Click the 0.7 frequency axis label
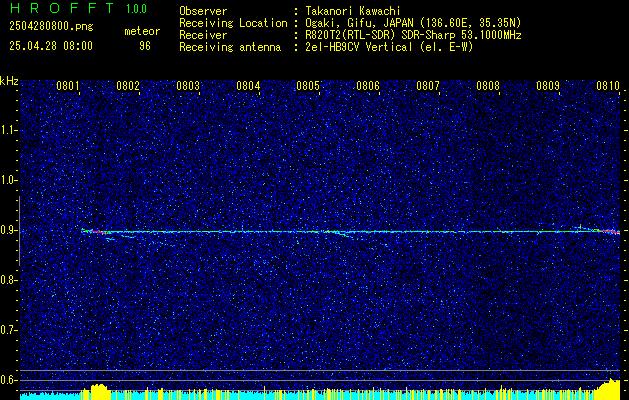 click(8, 330)
